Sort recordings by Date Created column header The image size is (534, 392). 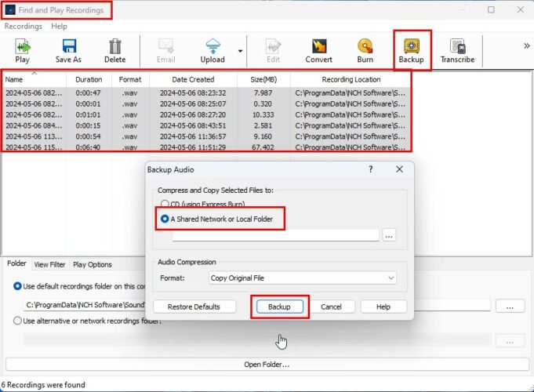click(x=191, y=79)
